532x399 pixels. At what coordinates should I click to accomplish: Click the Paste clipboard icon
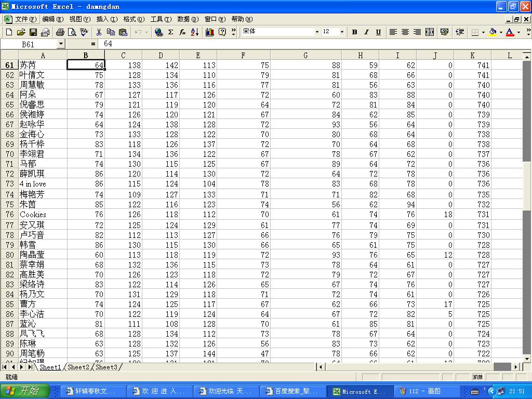click(x=123, y=32)
